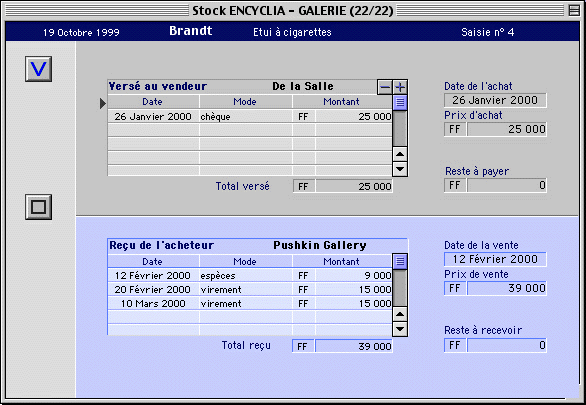Image resolution: width=586 pixels, height=405 pixels.
Task: Add a payment row with plus button
Action: (400, 87)
